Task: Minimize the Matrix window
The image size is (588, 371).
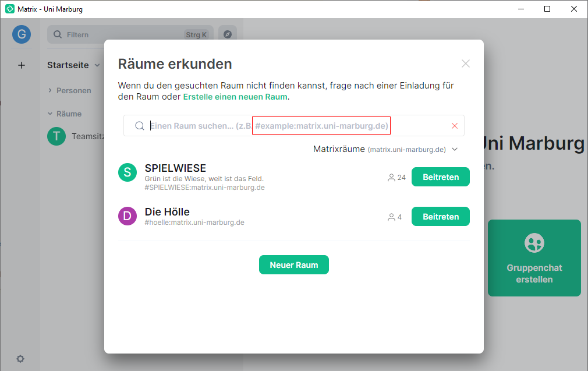Action: tap(521, 9)
